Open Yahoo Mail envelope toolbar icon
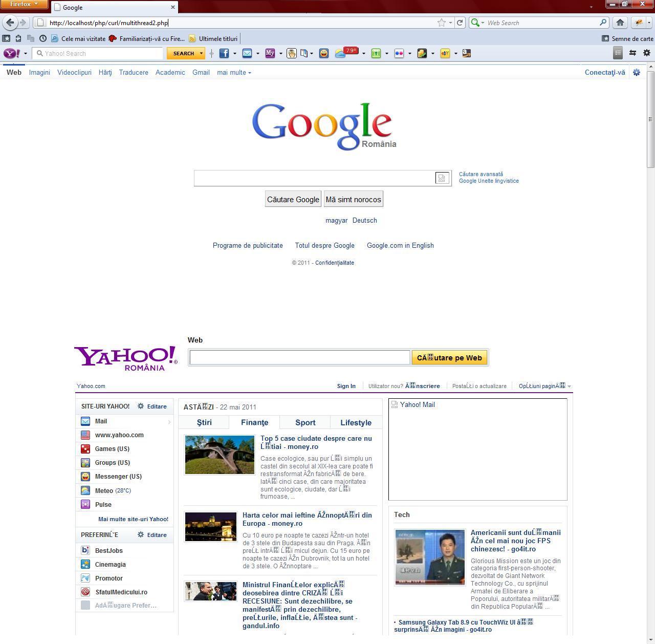 247,53
